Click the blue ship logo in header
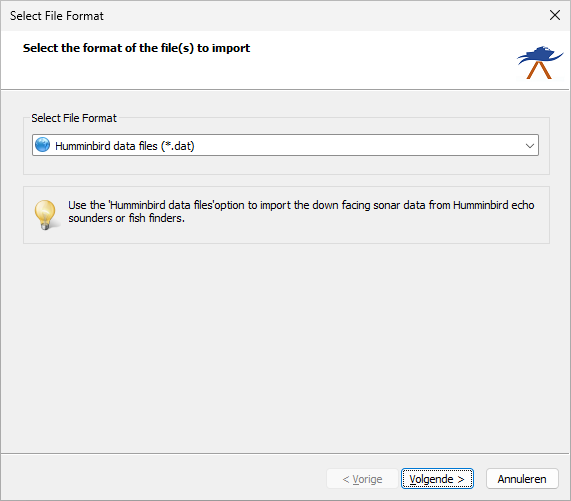The image size is (571, 501). pos(540,55)
